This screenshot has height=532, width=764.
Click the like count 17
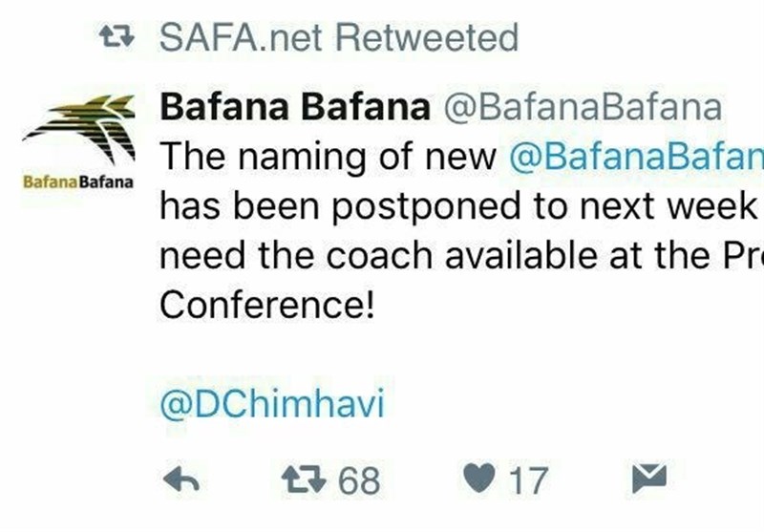point(527,480)
